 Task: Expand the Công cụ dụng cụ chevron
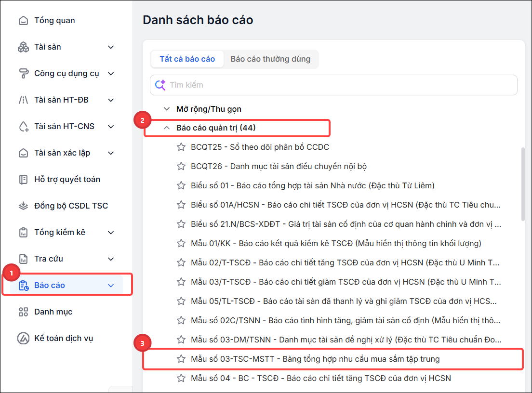pyautogui.click(x=111, y=74)
